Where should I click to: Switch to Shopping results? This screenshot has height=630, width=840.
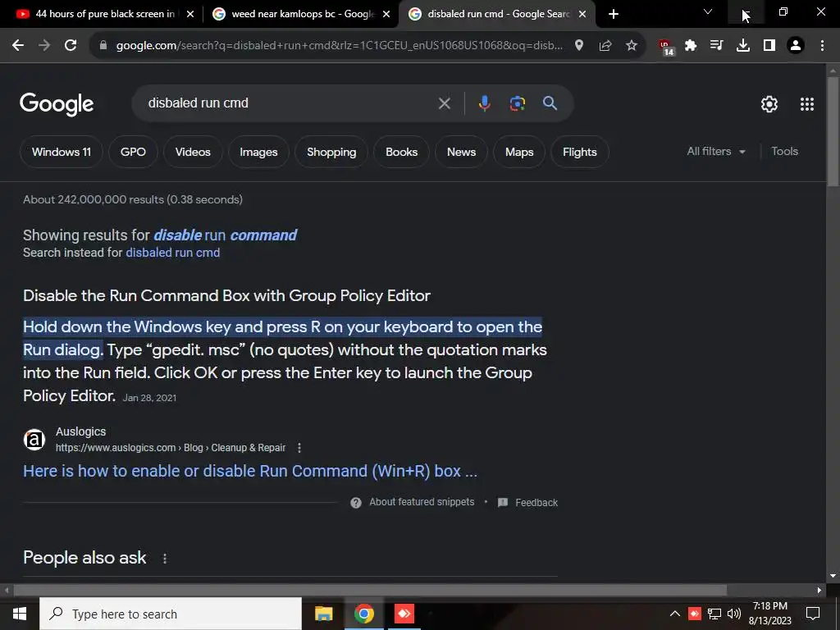pos(331,152)
